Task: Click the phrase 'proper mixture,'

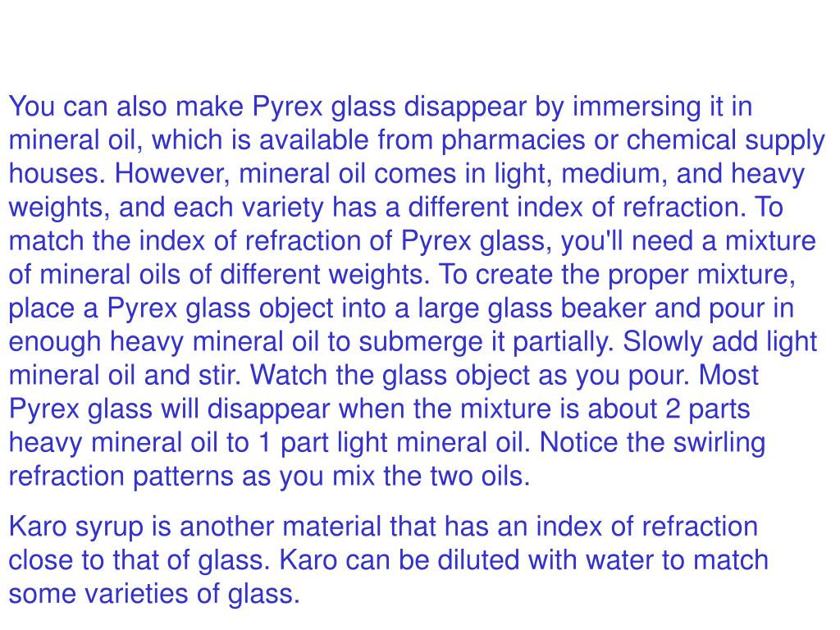Action: pyautogui.click(x=702, y=276)
